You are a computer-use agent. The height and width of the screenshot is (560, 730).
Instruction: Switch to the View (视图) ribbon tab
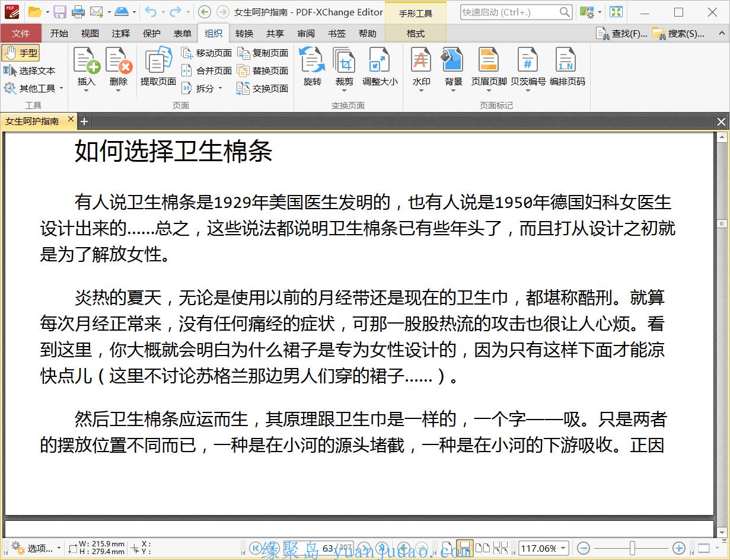point(90,34)
